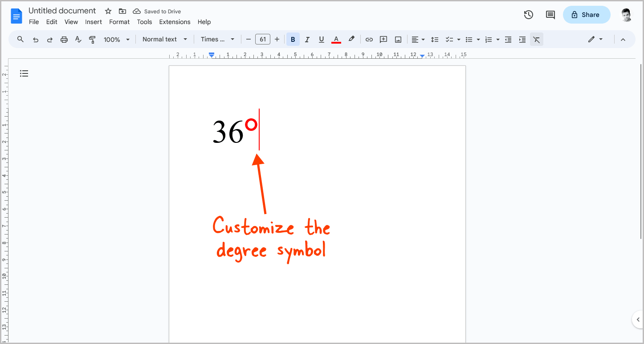644x344 pixels.
Task: Open the Format menu
Action: (119, 22)
